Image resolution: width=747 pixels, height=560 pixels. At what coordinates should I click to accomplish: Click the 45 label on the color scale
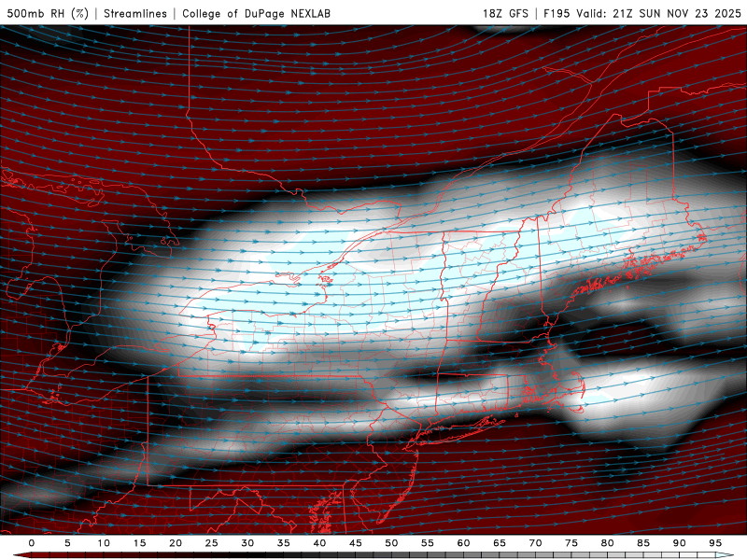click(356, 543)
